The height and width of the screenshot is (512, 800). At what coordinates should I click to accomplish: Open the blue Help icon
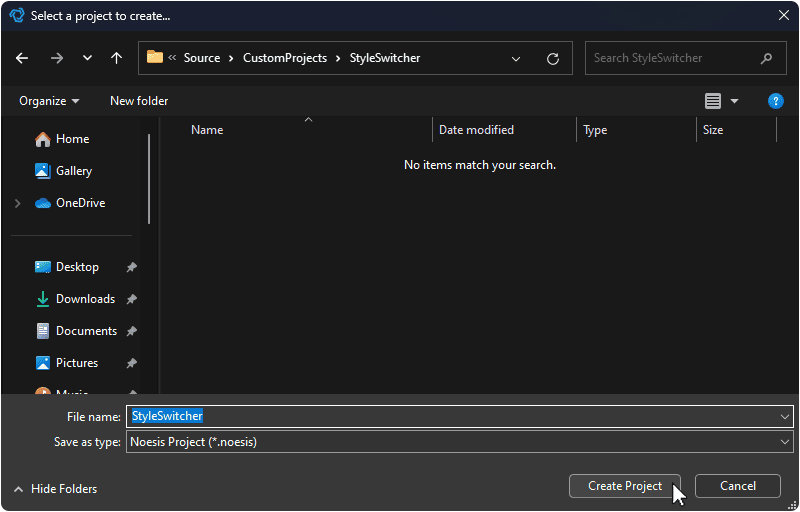776,101
